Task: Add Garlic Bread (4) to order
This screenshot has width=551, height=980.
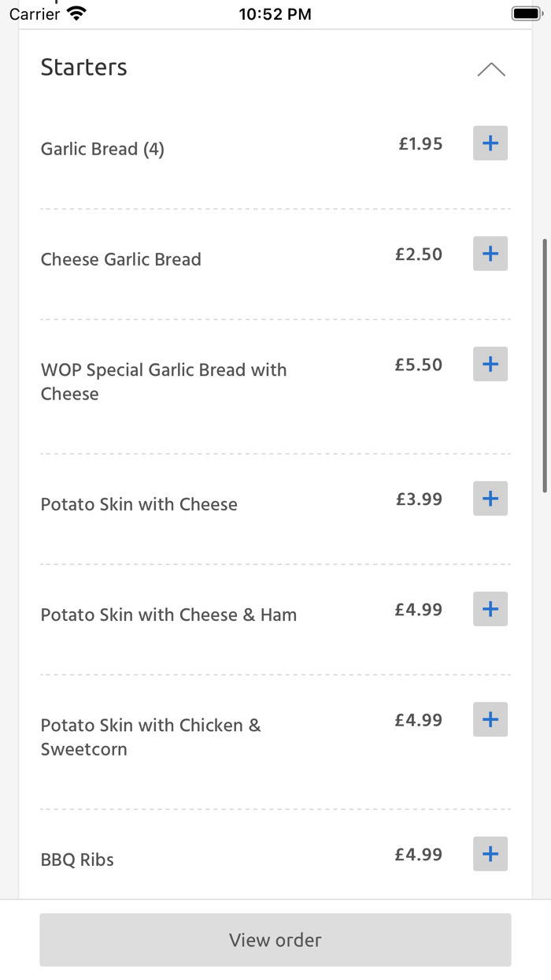Action: [490, 143]
